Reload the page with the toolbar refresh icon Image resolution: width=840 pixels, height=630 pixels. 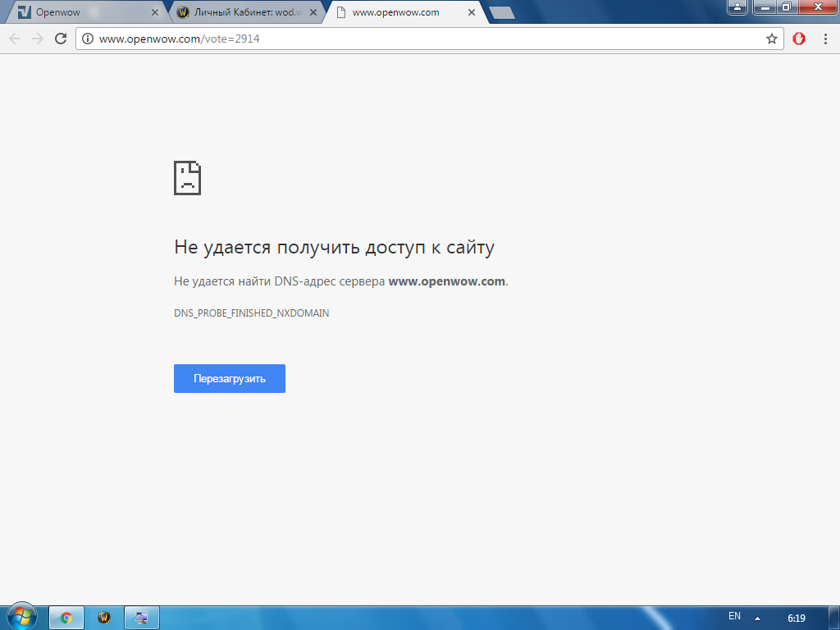60,39
